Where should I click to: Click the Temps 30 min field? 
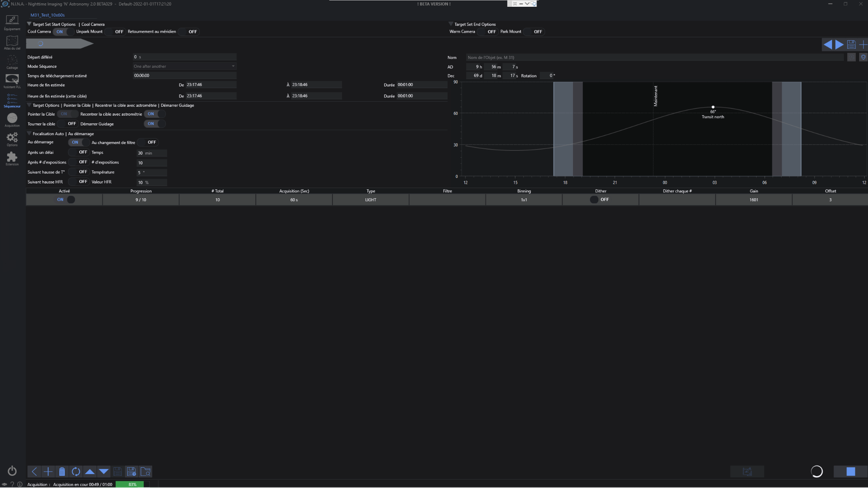point(152,153)
